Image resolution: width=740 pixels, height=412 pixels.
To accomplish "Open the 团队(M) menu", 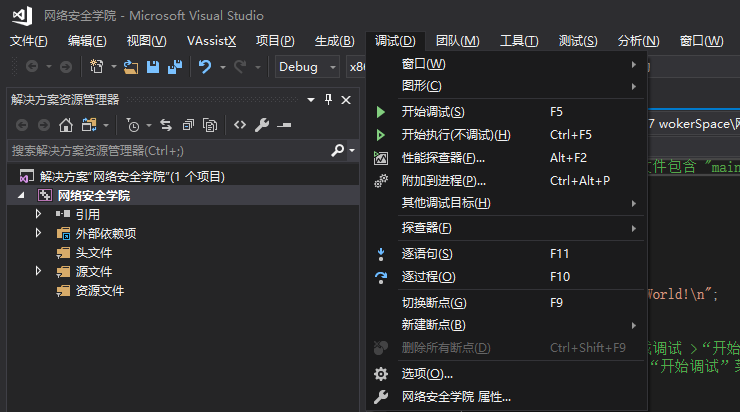I will tap(458, 41).
